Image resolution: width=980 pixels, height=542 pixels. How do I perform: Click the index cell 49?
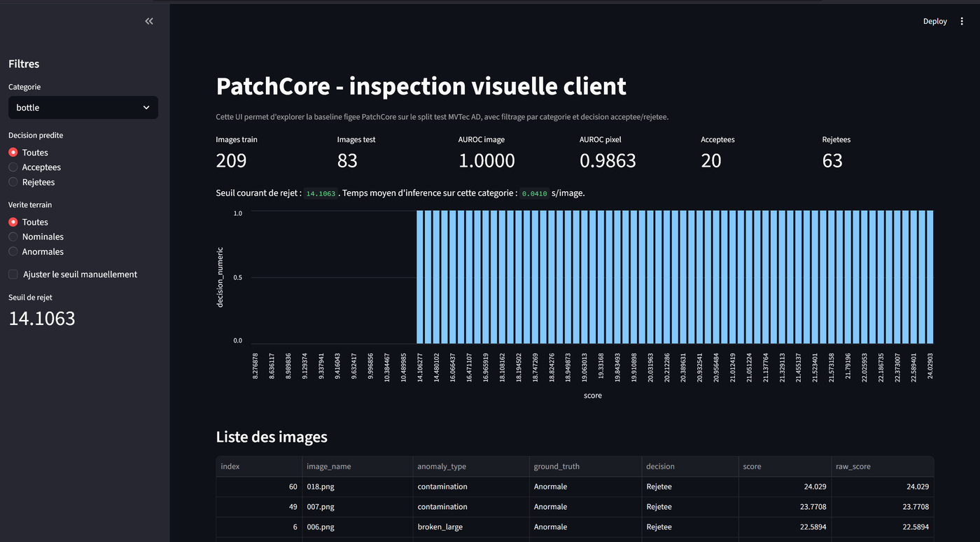click(x=259, y=507)
